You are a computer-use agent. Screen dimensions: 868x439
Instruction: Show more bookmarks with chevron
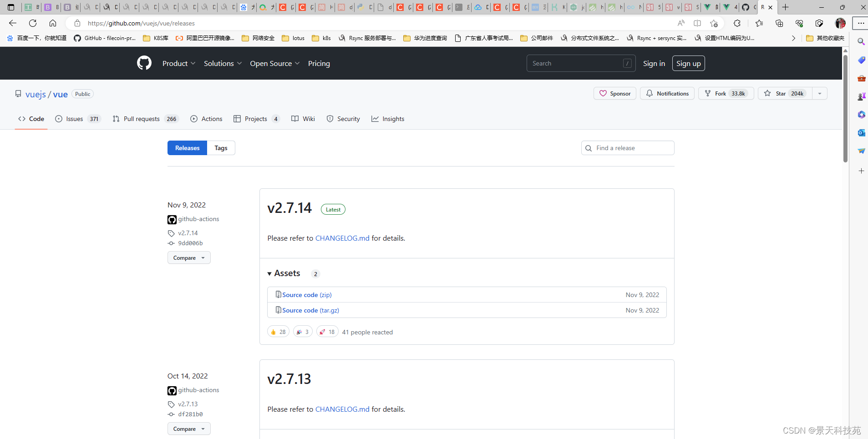793,38
